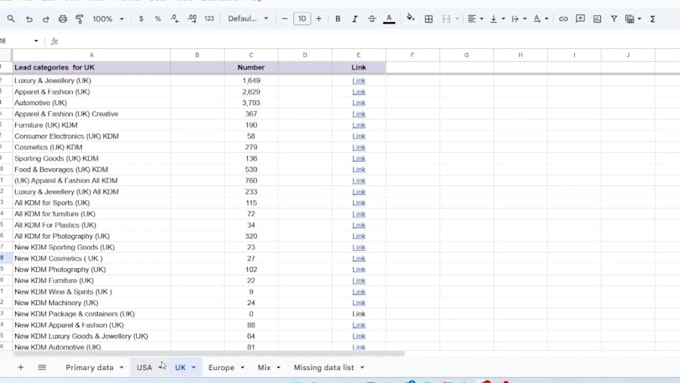Image resolution: width=680 pixels, height=383 pixels.
Task: Insert a comment
Action: click(580, 19)
